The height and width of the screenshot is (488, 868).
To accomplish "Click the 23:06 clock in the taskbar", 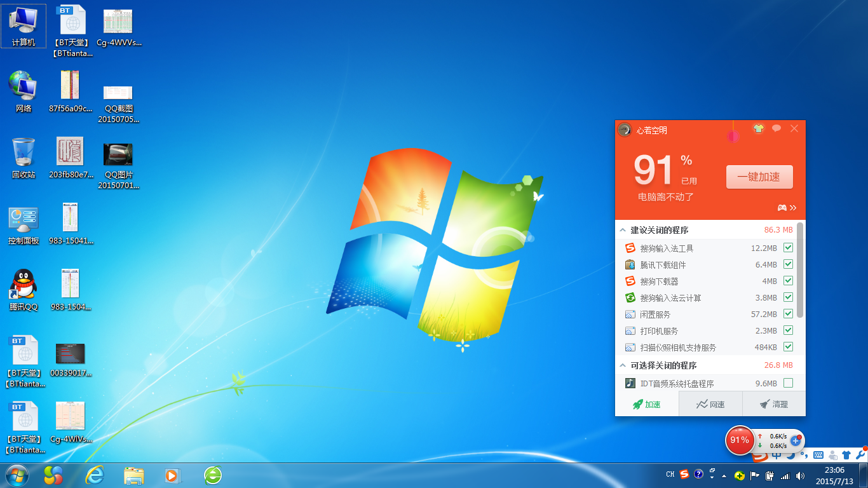I will [834, 470].
